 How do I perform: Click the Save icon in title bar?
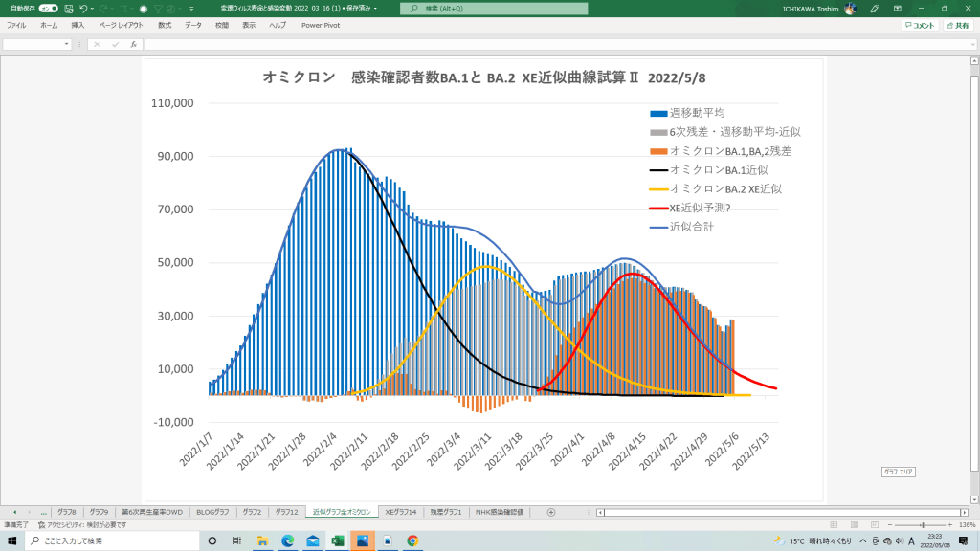tap(68, 8)
